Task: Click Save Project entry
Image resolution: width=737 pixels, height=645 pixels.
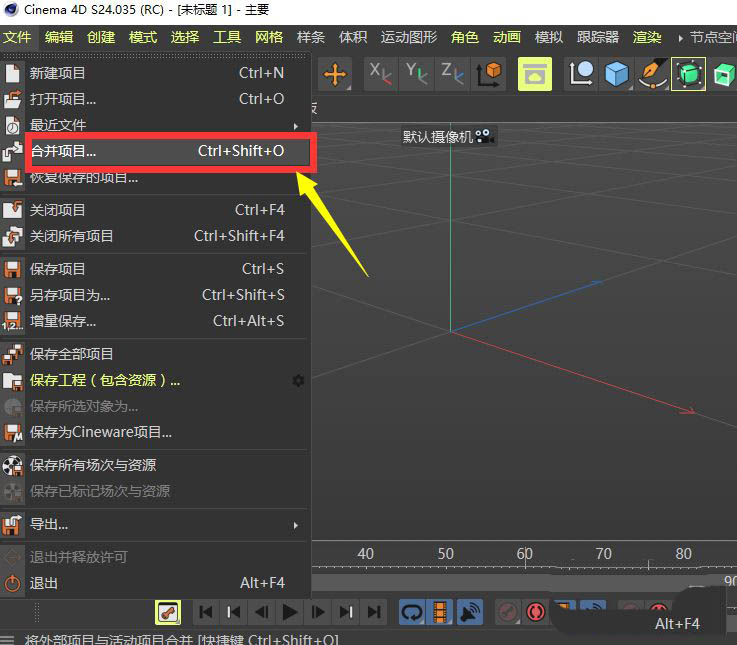Action: tap(155, 269)
